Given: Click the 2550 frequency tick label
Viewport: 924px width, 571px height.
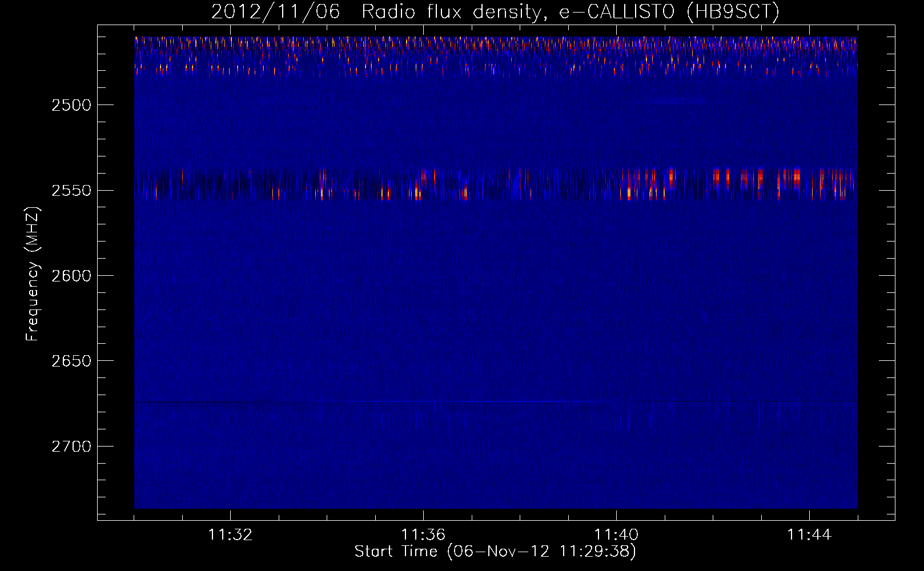Looking at the screenshot, I should pos(71,191).
